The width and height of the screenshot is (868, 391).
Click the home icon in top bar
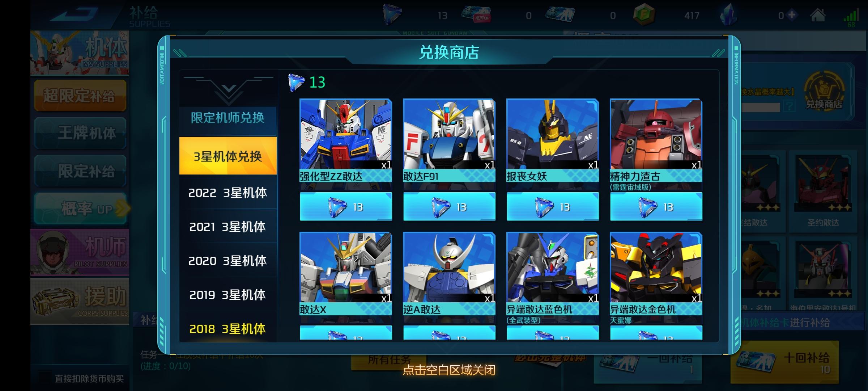817,15
